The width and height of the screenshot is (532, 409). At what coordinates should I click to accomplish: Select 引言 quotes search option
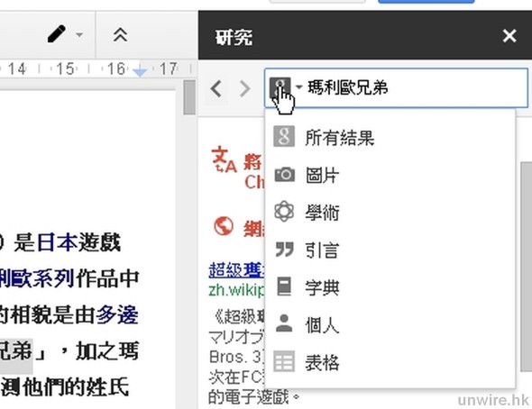(x=390, y=250)
